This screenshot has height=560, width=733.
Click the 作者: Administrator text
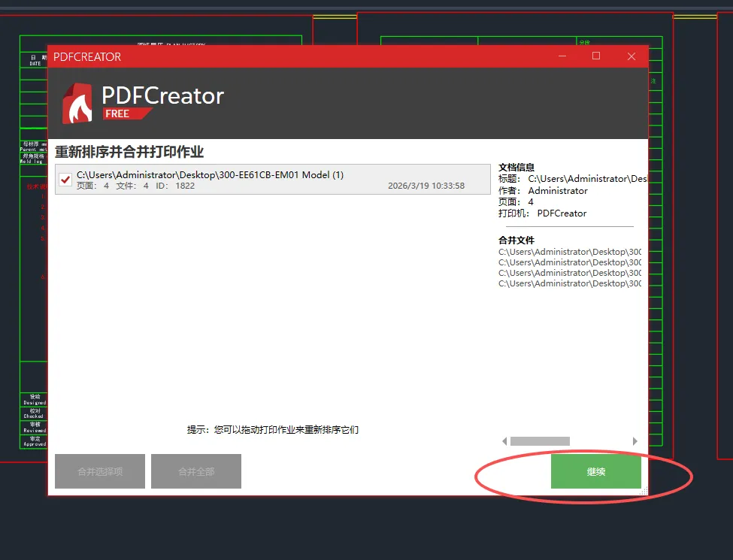coord(543,191)
